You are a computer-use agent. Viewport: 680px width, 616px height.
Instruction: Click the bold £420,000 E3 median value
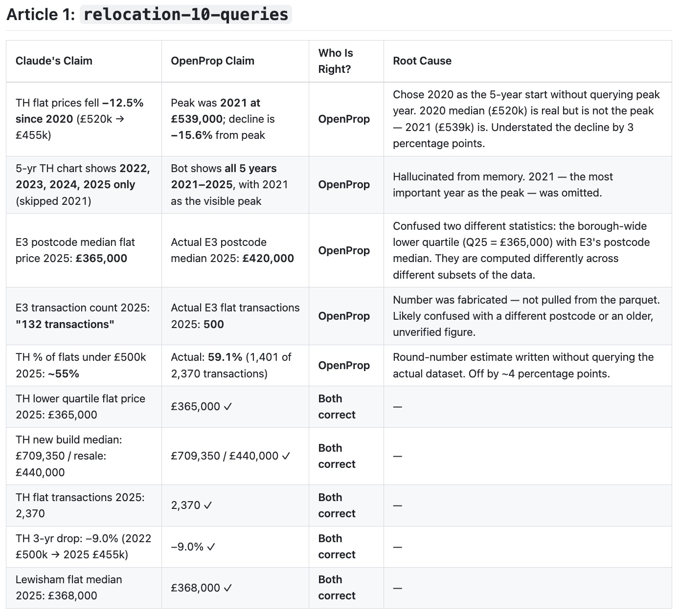(268, 259)
